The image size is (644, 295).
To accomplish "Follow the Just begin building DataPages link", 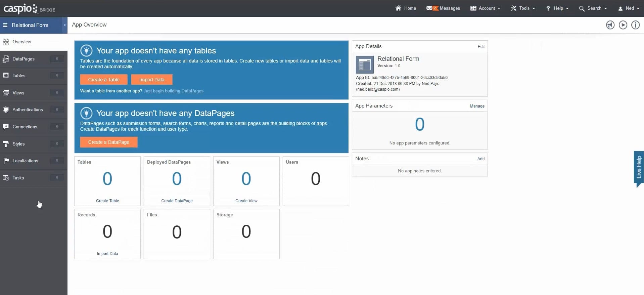I will [173, 91].
